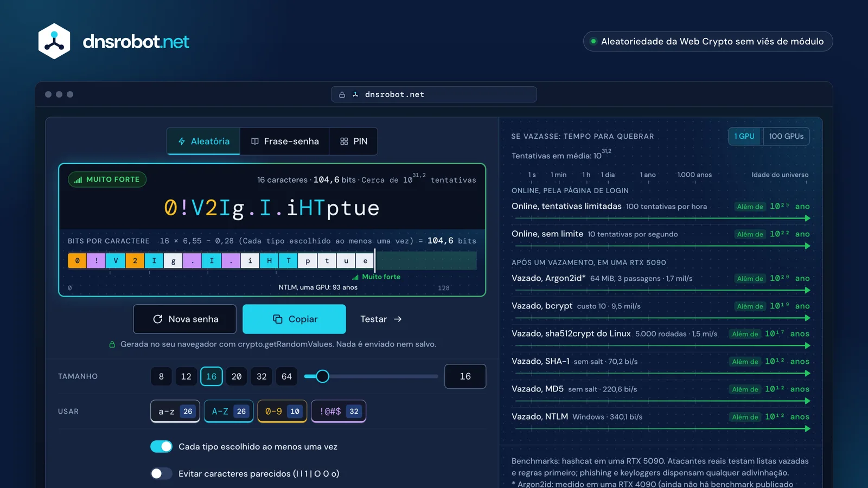Select the 16 length preset

coord(212,376)
